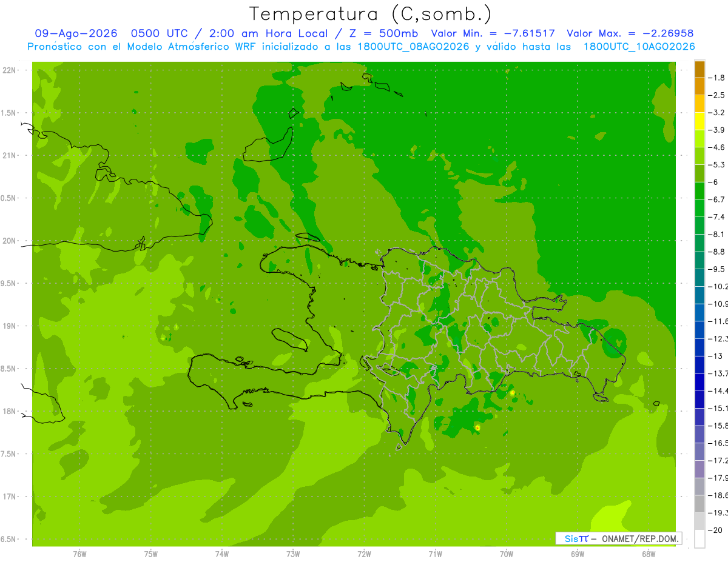Click the blue swatch between -13 and -13.7

click(699, 364)
